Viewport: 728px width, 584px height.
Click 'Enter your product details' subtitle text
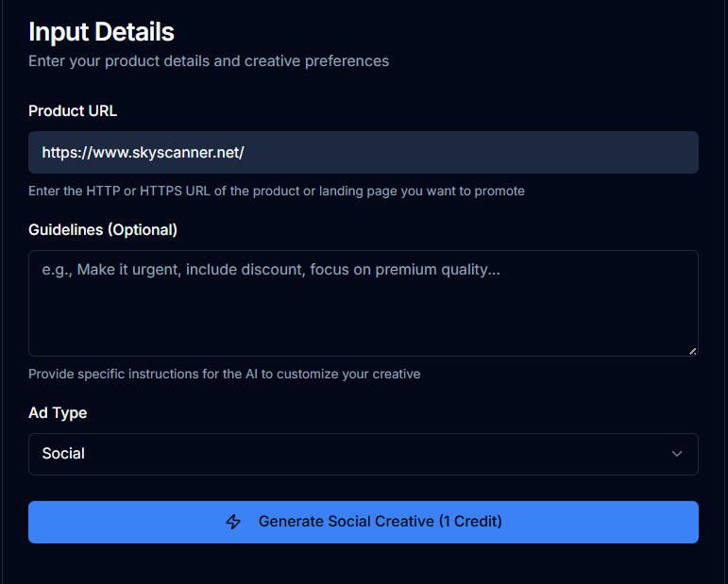click(209, 61)
